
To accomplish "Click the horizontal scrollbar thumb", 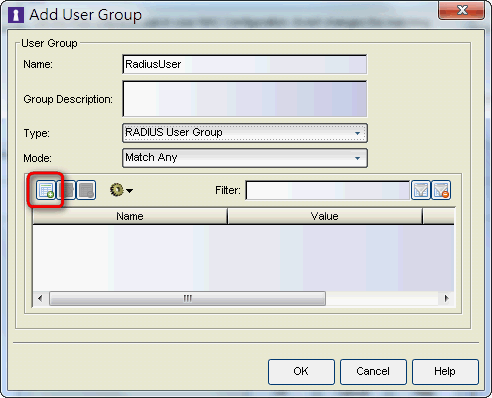I will click(x=187, y=298).
